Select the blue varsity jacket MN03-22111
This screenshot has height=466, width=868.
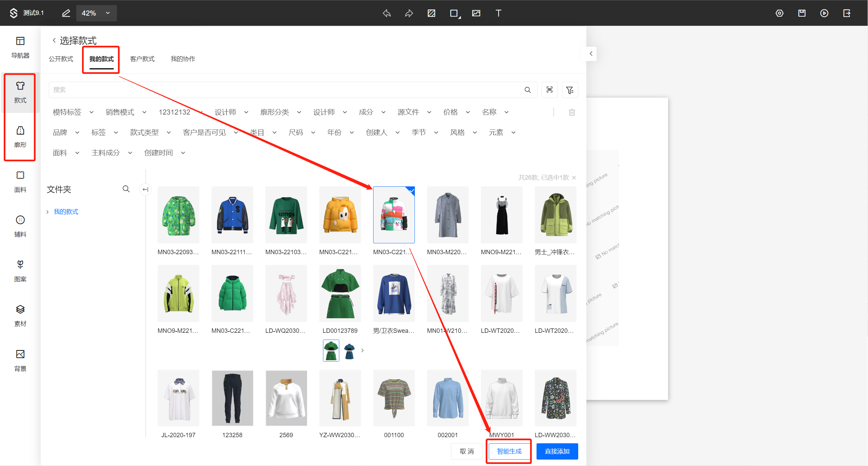232,215
